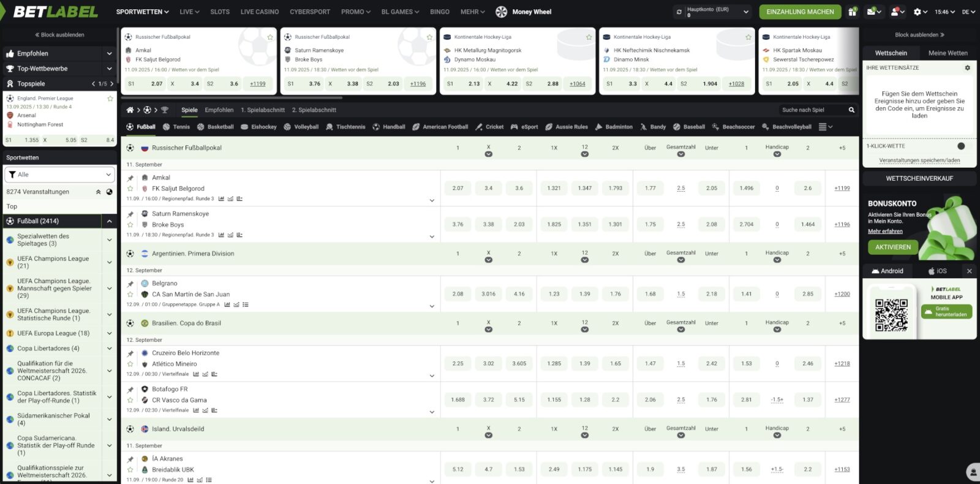Viewport: 980px width, 484px height.
Task: Click the search magnifier icon
Action: pos(851,110)
